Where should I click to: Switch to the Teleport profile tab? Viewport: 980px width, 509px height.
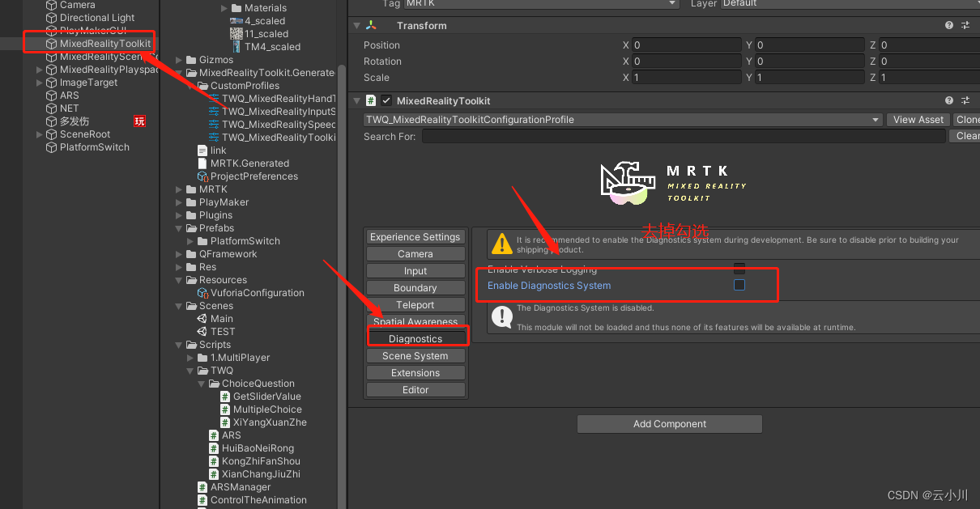[415, 305]
